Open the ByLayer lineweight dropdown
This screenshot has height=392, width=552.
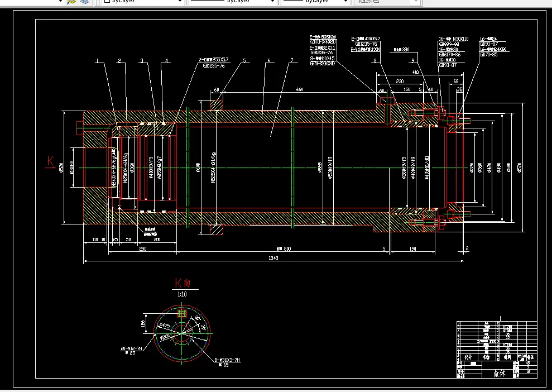pyautogui.click(x=315, y=2)
